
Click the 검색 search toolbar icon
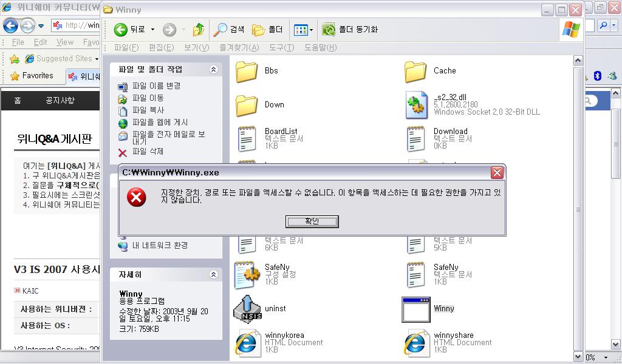(220, 29)
